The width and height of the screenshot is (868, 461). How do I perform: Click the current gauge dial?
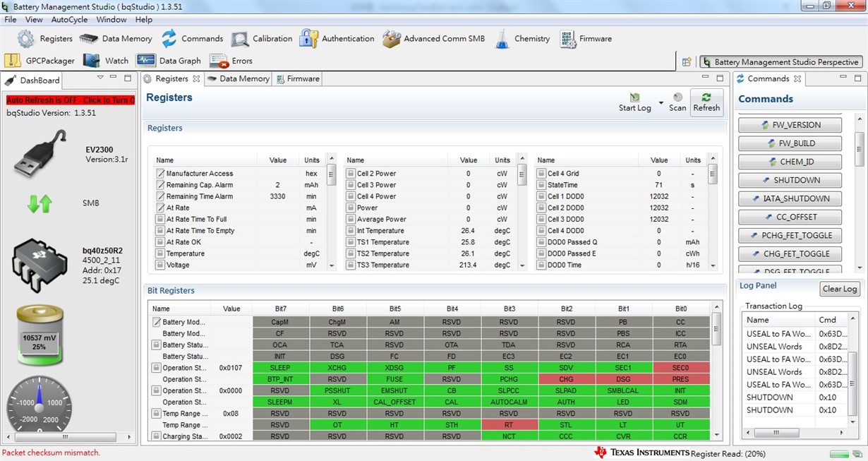pyautogui.click(x=40, y=404)
